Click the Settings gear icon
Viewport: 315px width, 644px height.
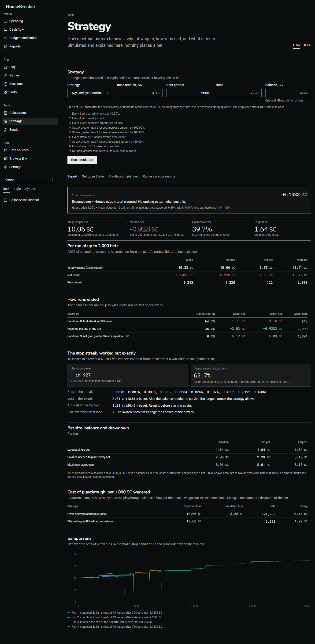6,167
